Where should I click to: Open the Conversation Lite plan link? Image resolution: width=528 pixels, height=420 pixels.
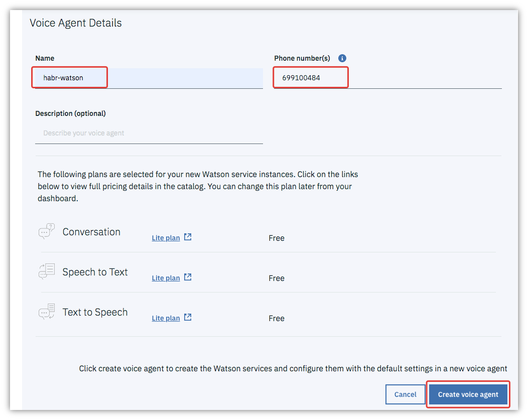[166, 238]
